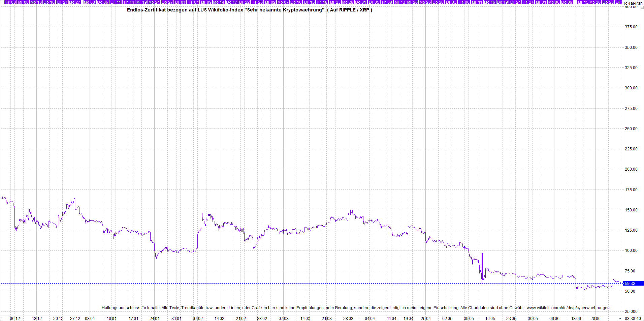Click the 350.00 price axis label
Image resolution: width=644 pixels, height=321 pixels.
click(x=631, y=48)
